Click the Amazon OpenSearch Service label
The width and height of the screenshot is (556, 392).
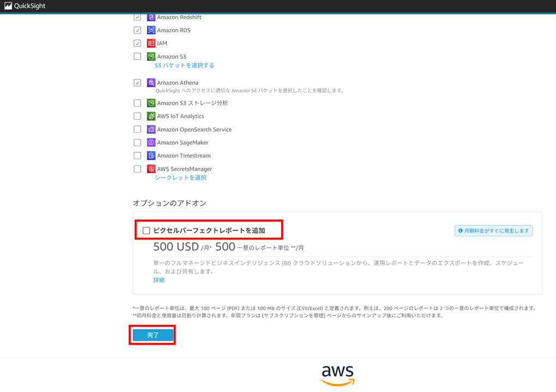194,130
